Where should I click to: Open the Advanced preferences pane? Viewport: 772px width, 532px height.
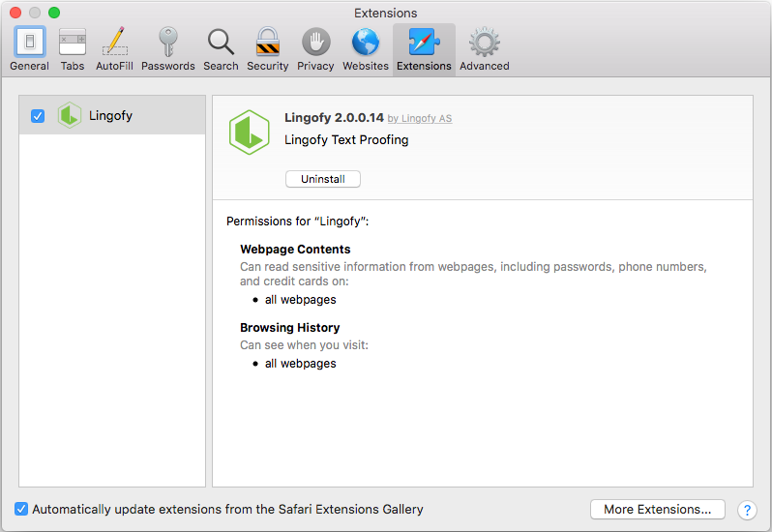(x=485, y=49)
